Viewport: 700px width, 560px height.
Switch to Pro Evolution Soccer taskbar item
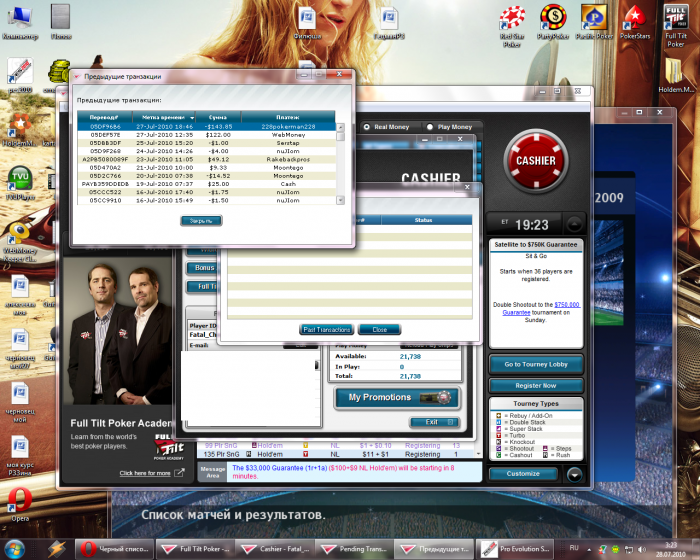pyautogui.click(x=515, y=549)
